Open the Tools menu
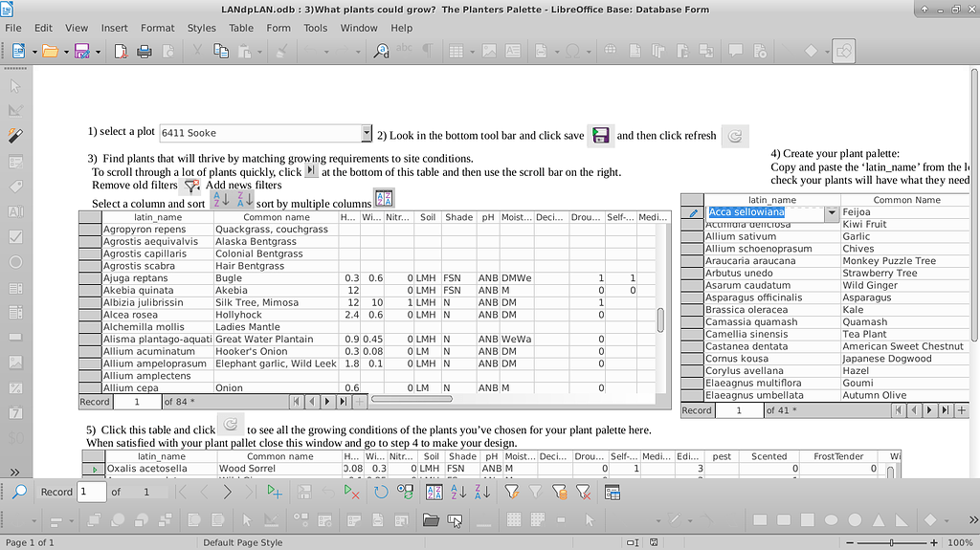Viewport: 980px width, 550px height. [x=315, y=28]
